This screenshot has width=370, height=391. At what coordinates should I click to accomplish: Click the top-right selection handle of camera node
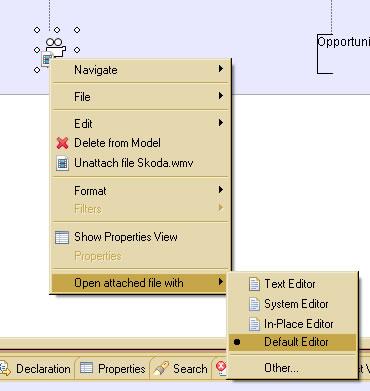[x=77, y=30]
